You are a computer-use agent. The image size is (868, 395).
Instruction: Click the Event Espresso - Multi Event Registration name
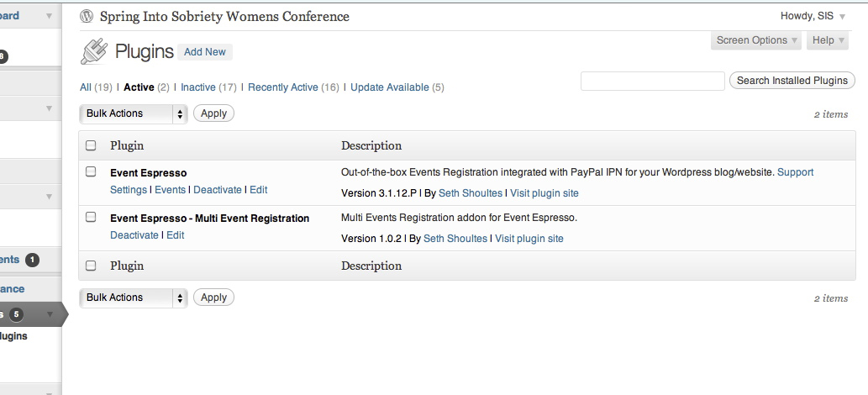210,219
